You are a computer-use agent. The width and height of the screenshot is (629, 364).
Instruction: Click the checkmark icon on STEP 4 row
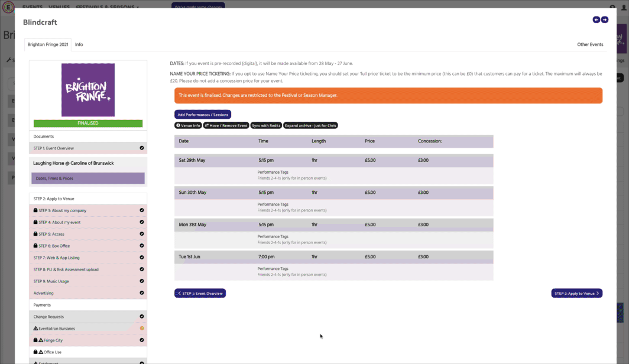pos(142,222)
